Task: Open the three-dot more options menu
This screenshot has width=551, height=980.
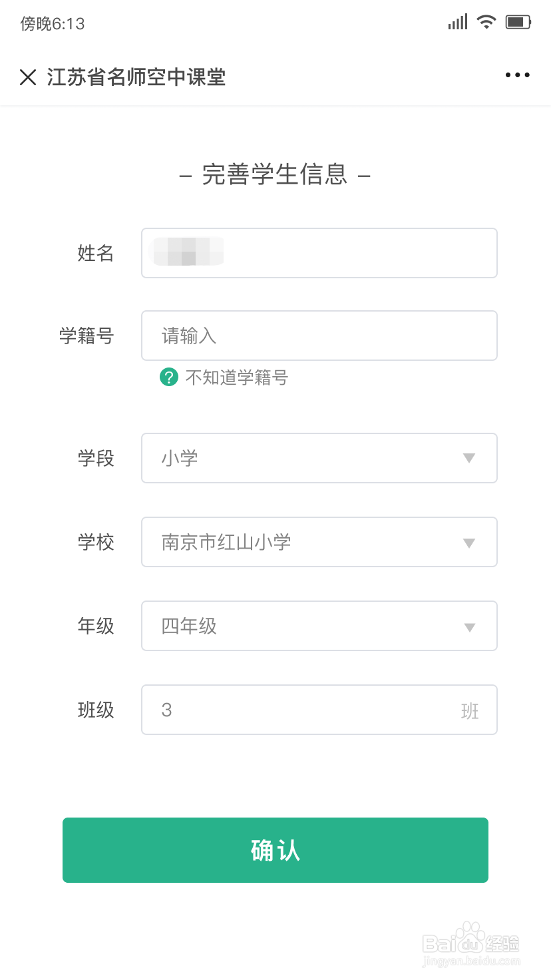Action: [517, 75]
